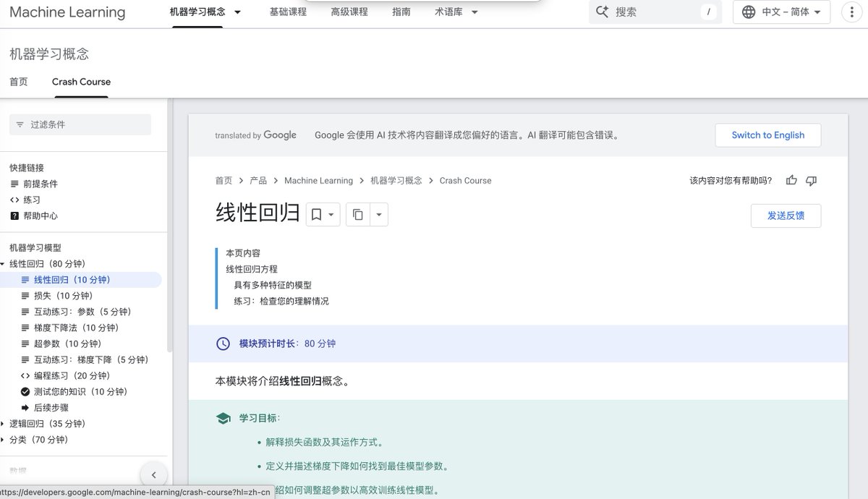The height and width of the screenshot is (499, 868).
Task: Open the bookmark dropdown arrow
Action: point(331,214)
